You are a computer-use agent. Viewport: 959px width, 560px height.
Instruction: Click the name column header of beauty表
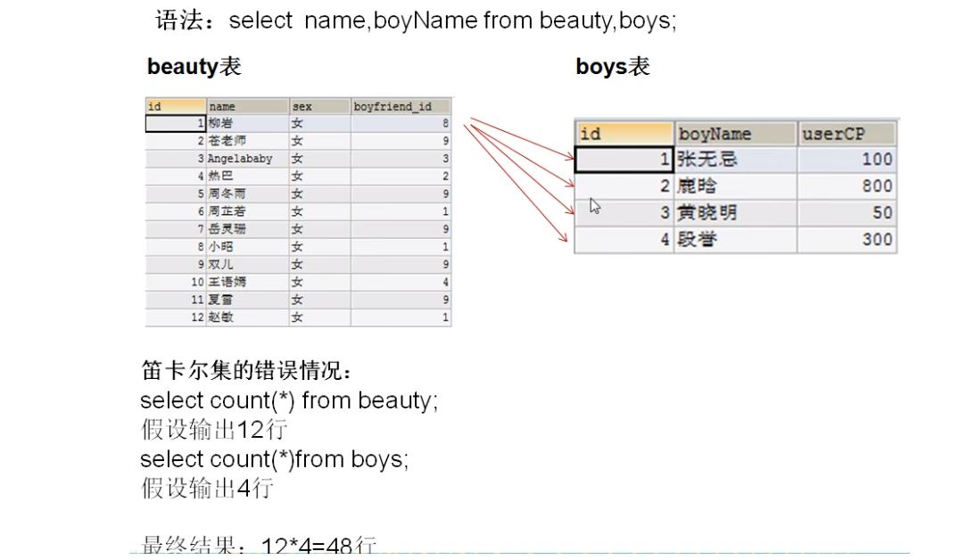point(223,105)
